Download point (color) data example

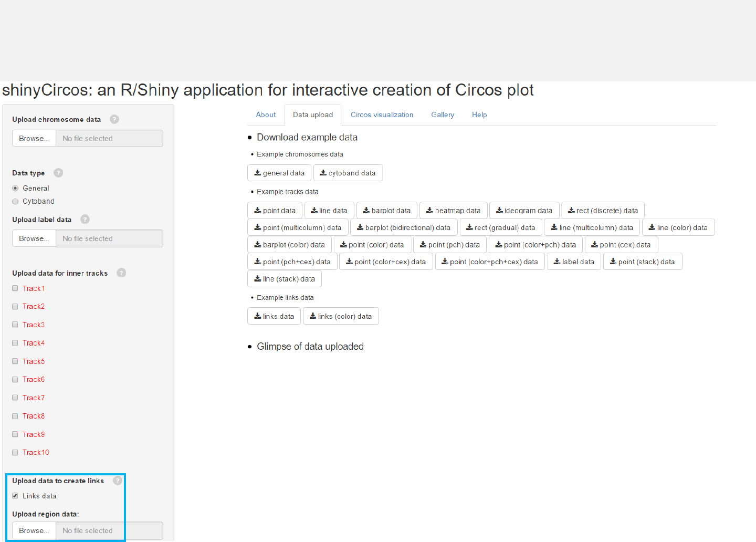[x=372, y=245]
